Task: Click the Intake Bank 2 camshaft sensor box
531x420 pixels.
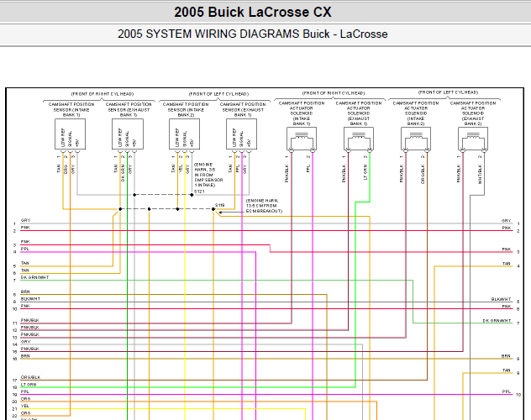Action: [184, 134]
